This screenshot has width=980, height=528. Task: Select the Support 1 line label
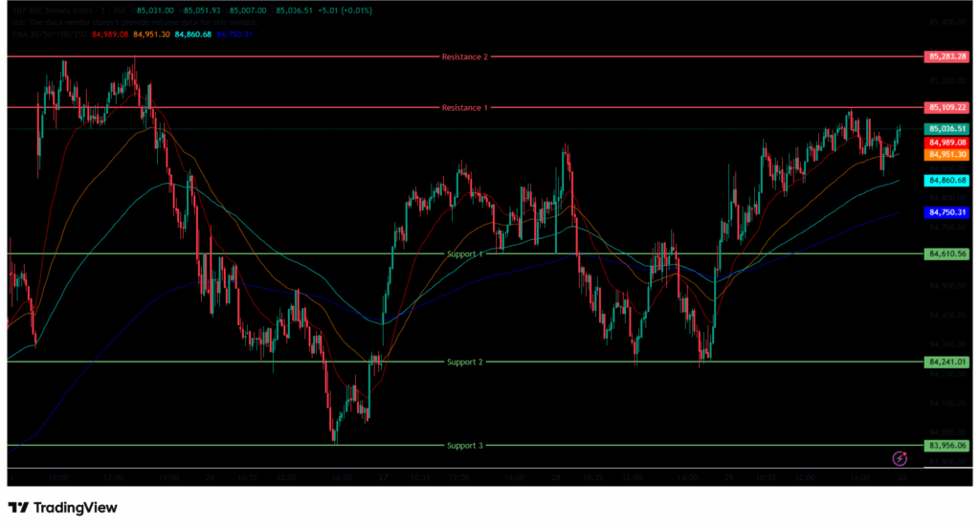[465, 254]
